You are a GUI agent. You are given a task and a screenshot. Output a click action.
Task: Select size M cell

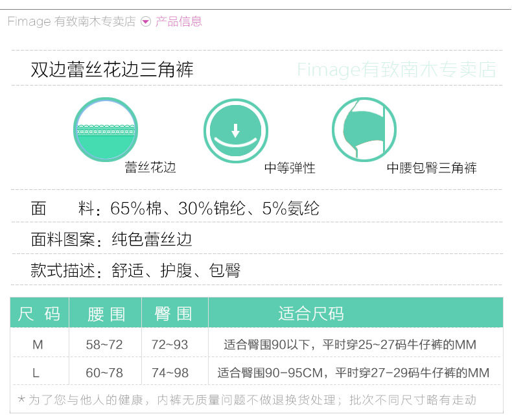(38, 345)
